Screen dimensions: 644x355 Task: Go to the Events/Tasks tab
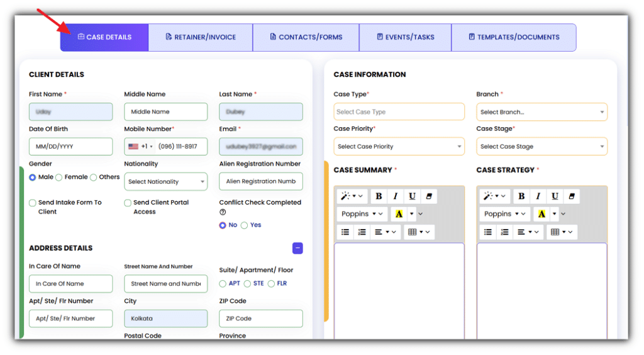pos(406,37)
